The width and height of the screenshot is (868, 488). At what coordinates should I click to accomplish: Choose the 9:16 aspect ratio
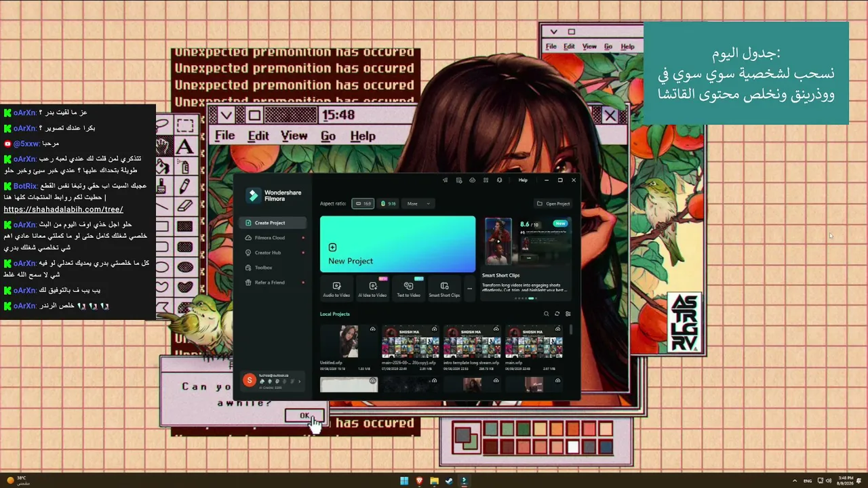coord(389,203)
